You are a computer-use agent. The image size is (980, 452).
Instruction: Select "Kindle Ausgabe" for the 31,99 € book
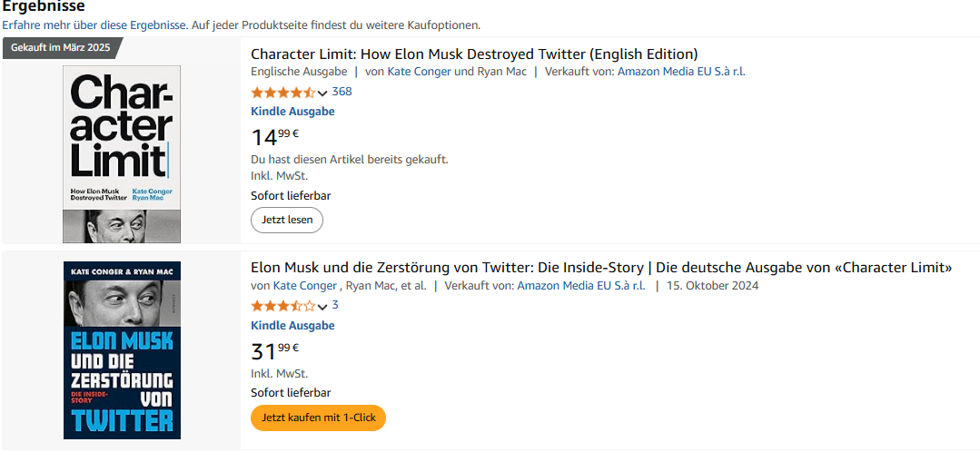pos(292,326)
